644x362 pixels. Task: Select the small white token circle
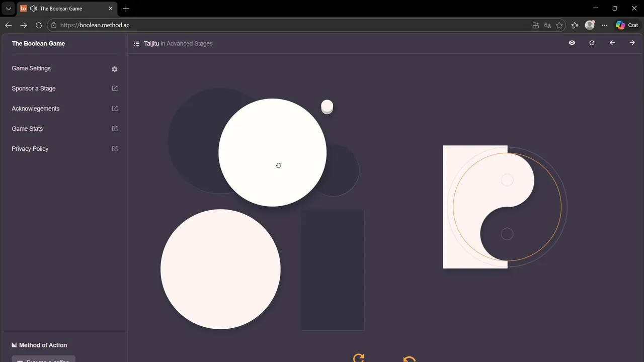click(327, 107)
